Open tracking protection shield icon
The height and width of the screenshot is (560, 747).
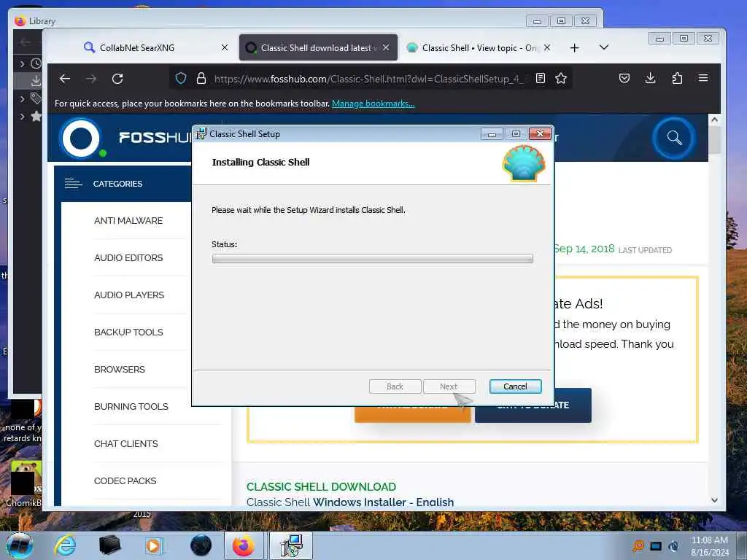(x=181, y=78)
